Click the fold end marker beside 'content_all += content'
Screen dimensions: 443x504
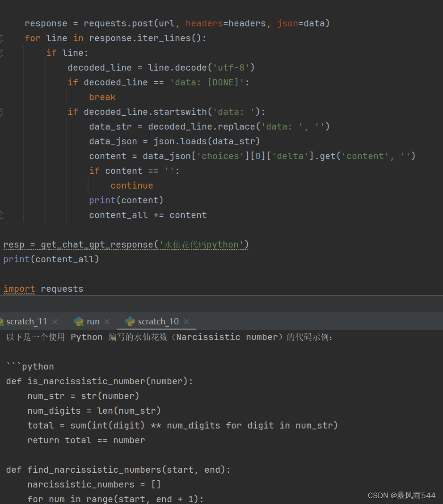click(1, 215)
